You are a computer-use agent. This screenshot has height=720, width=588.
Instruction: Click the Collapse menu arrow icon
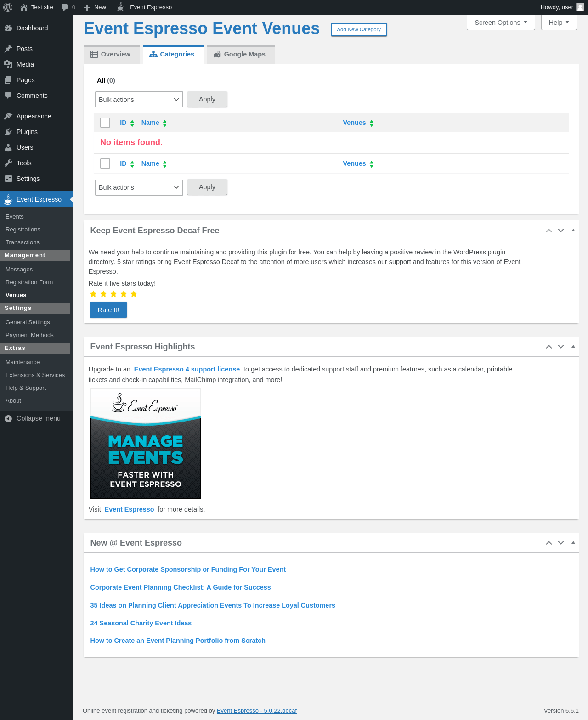coord(8,418)
